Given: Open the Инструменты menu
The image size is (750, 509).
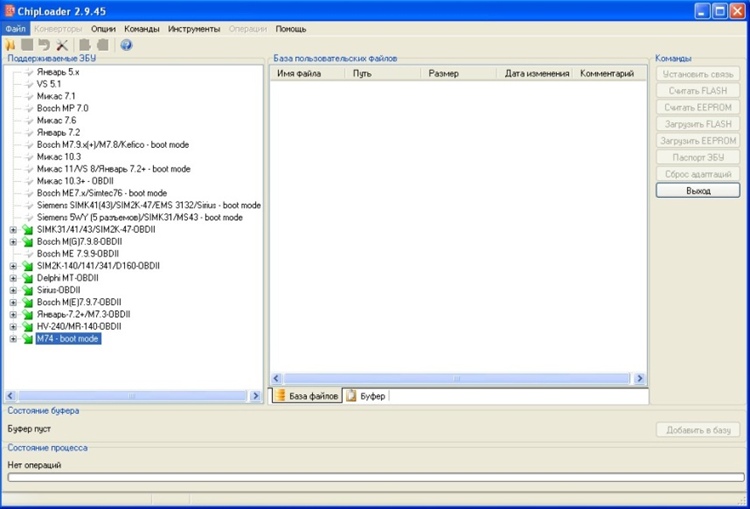Looking at the screenshot, I should tap(194, 29).
